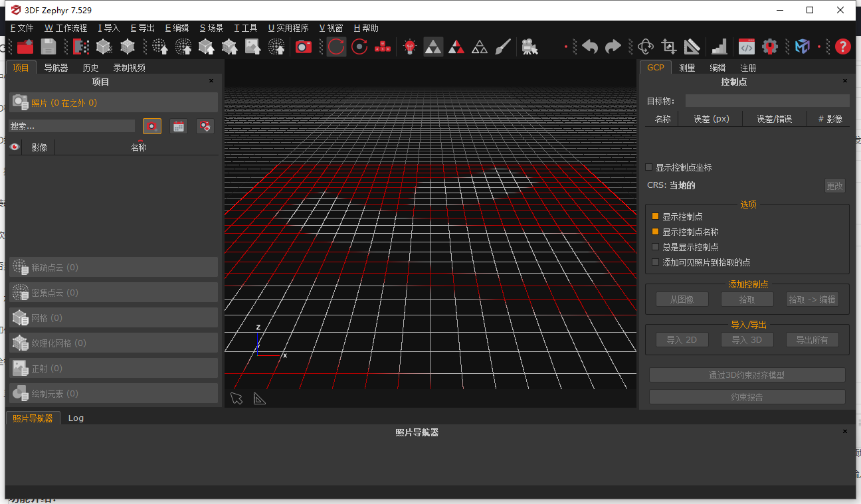Redo with the right curved arrow
The height and width of the screenshot is (504, 861).
tap(613, 46)
